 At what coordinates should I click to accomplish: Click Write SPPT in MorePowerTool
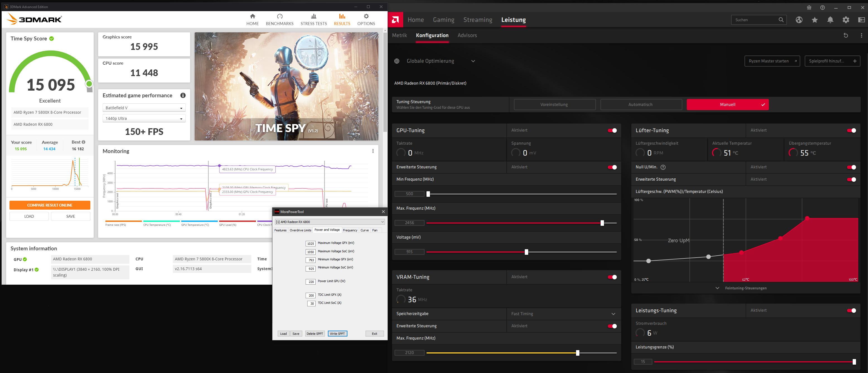click(337, 334)
